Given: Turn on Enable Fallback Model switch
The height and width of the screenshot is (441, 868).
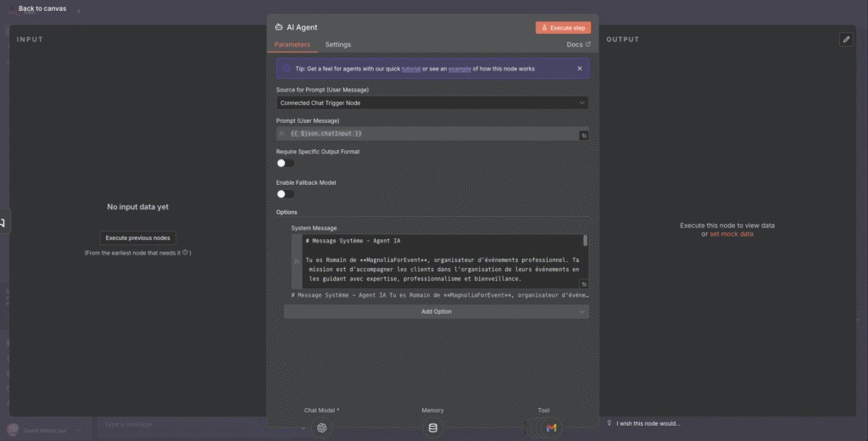Looking at the screenshot, I should click(x=285, y=194).
